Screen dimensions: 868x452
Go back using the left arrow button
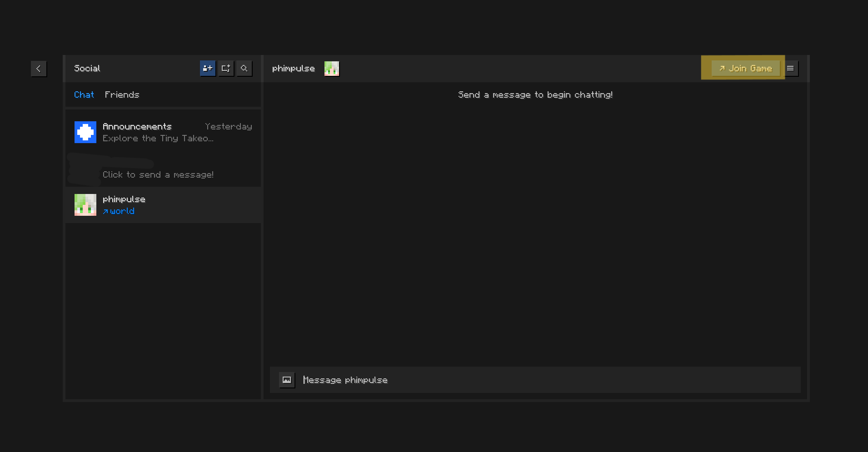tap(39, 69)
